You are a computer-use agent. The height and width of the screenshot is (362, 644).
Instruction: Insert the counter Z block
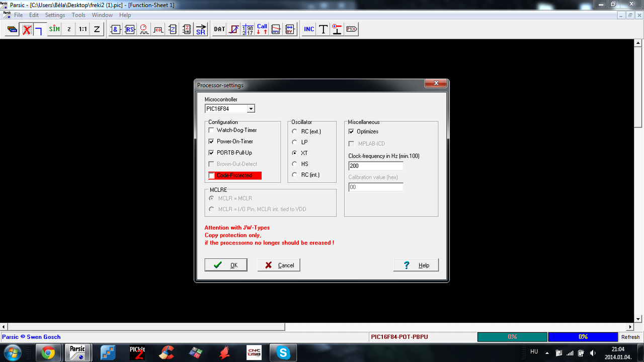pos(173,29)
